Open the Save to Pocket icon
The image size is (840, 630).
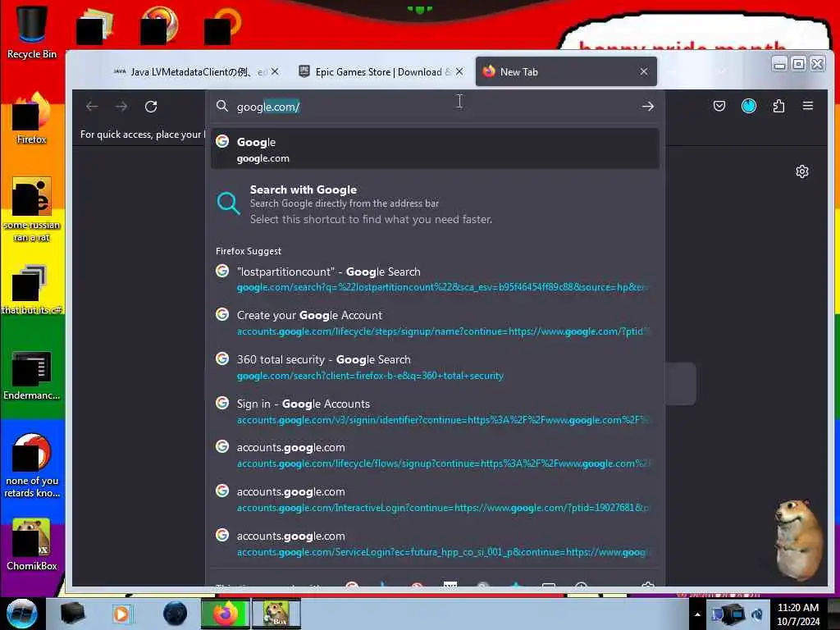tap(719, 106)
